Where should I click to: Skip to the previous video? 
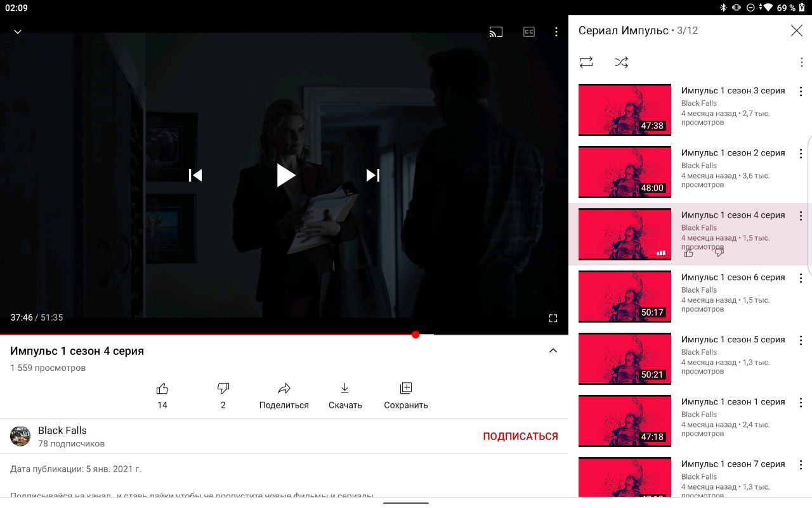(195, 175)
